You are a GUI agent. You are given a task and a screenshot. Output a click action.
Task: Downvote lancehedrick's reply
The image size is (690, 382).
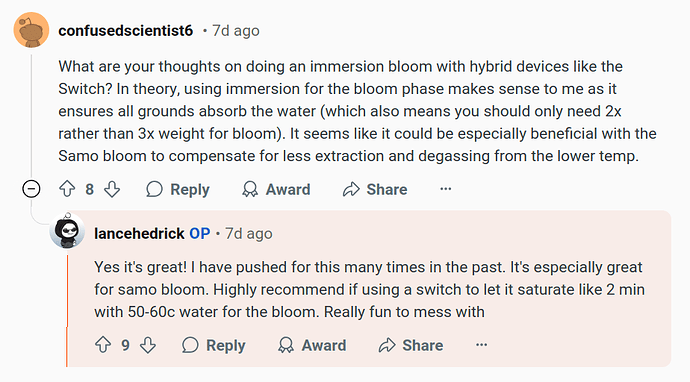point(148,345)
